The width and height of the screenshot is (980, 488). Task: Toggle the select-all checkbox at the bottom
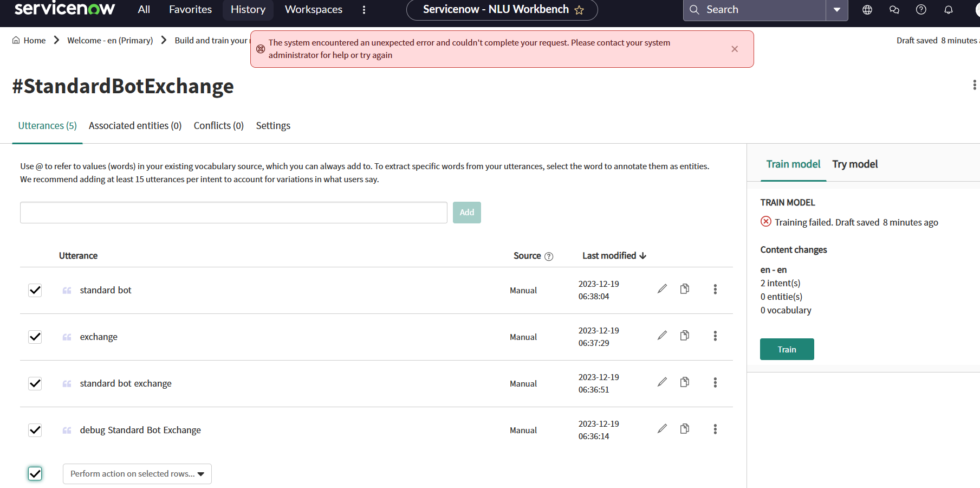(x=35, y=473)
